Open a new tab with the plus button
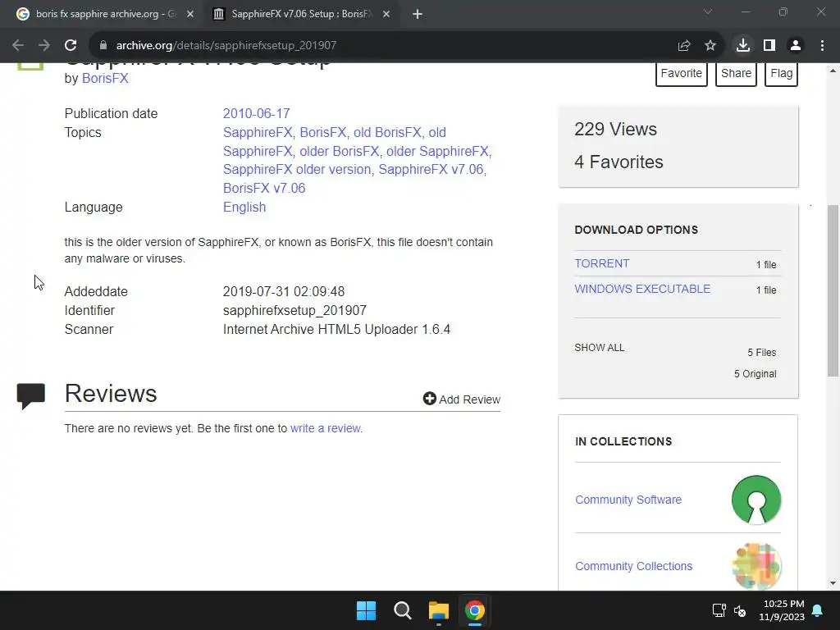Screen dimensions: 840x630 point(418,15)
